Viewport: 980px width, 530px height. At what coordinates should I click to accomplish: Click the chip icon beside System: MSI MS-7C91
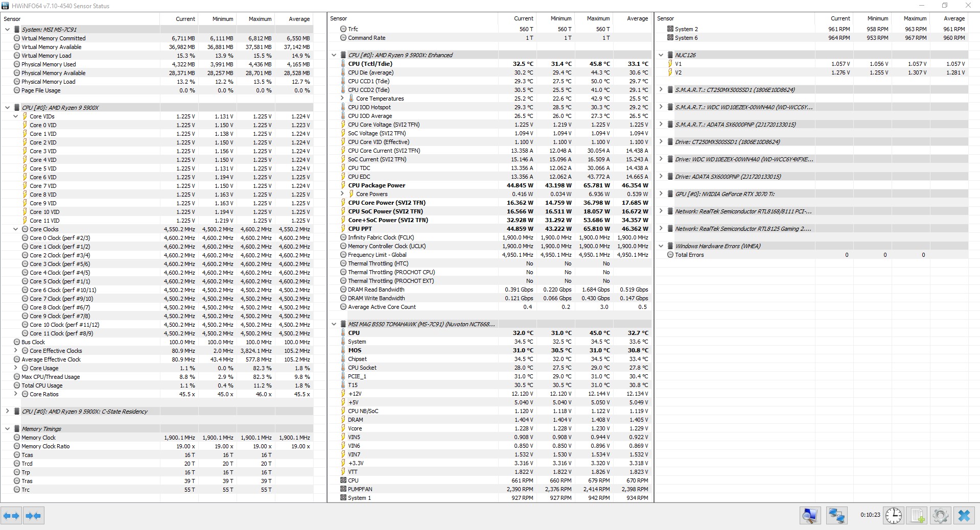pyautogui.click(x=17, y=30)
